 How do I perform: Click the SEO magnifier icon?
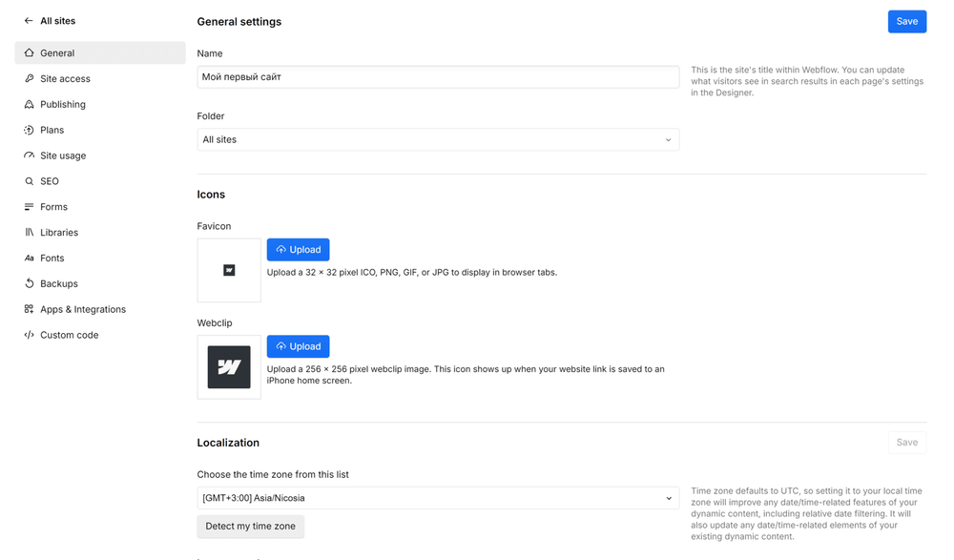pos(29,181)
